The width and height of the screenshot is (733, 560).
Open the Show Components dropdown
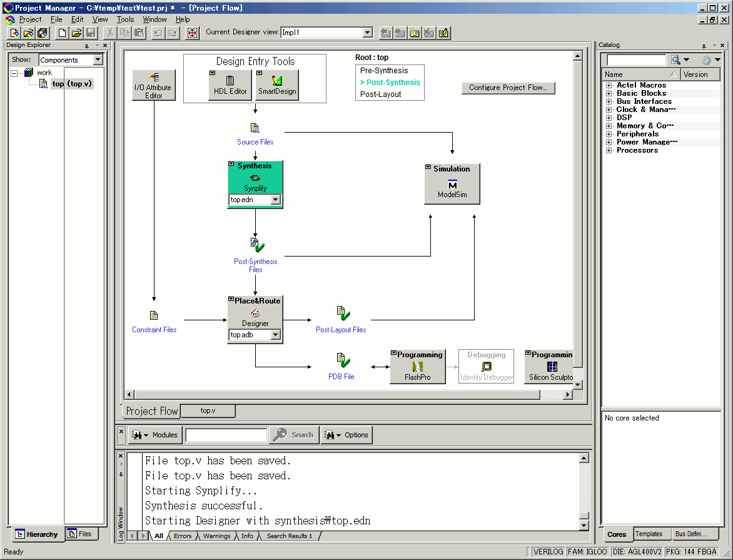tap(98, 59)
